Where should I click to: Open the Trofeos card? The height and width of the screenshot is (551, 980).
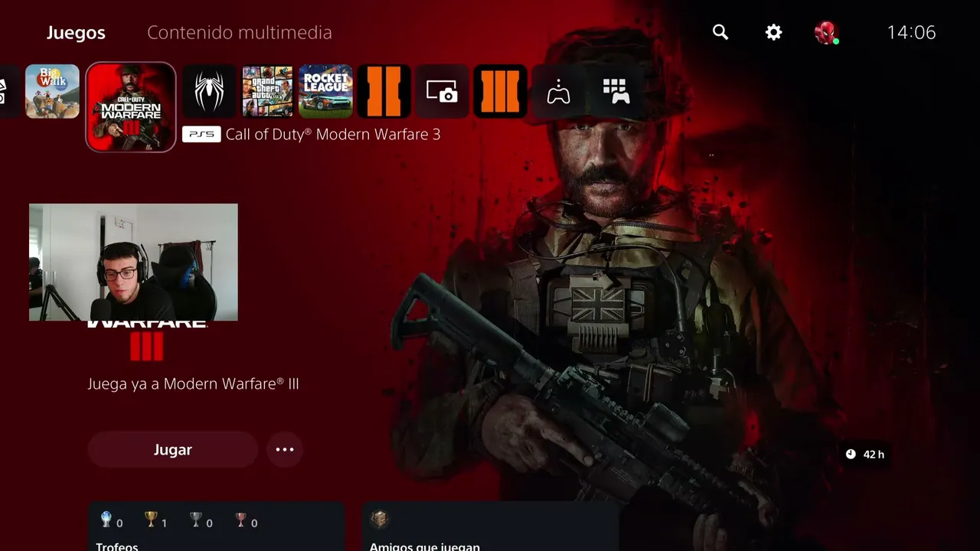[217, 527]
